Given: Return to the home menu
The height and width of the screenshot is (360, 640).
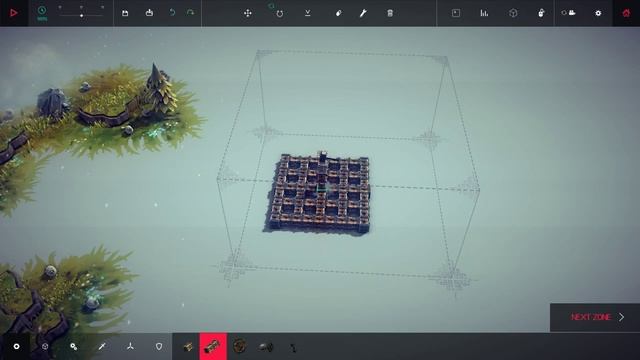Looking at the screenshot, I should [626, 13].
